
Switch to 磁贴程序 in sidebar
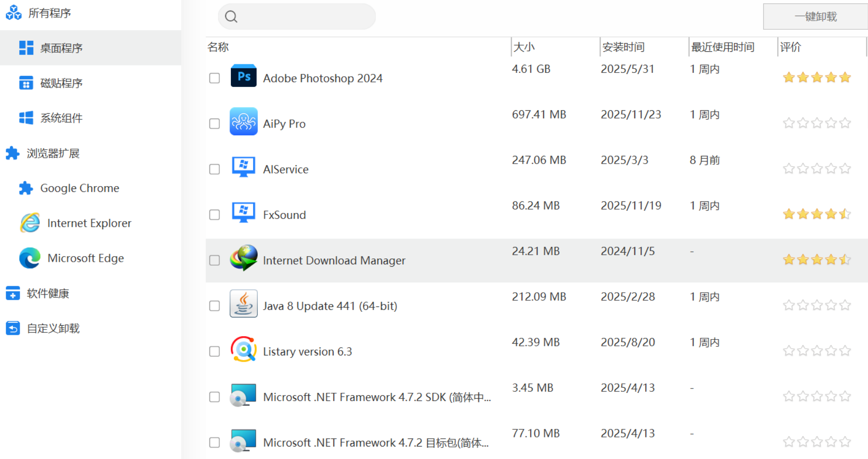pyautogui.click(x=61, y=83)
